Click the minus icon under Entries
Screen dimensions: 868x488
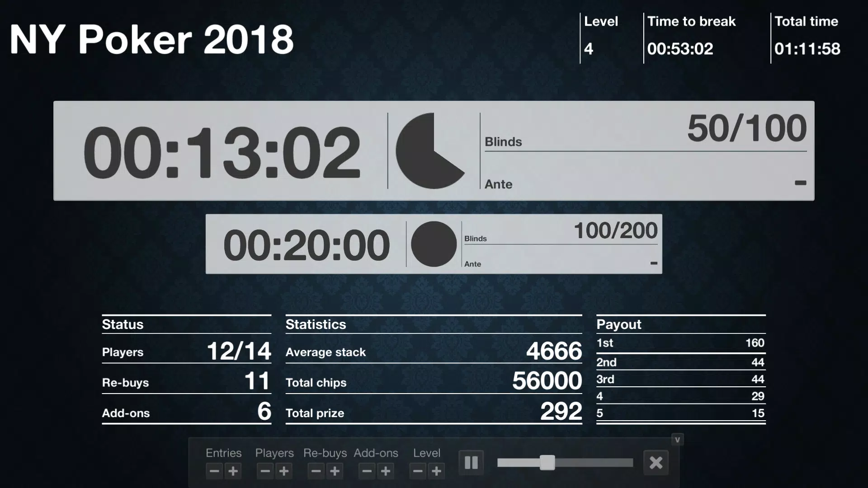pos(214,471)
